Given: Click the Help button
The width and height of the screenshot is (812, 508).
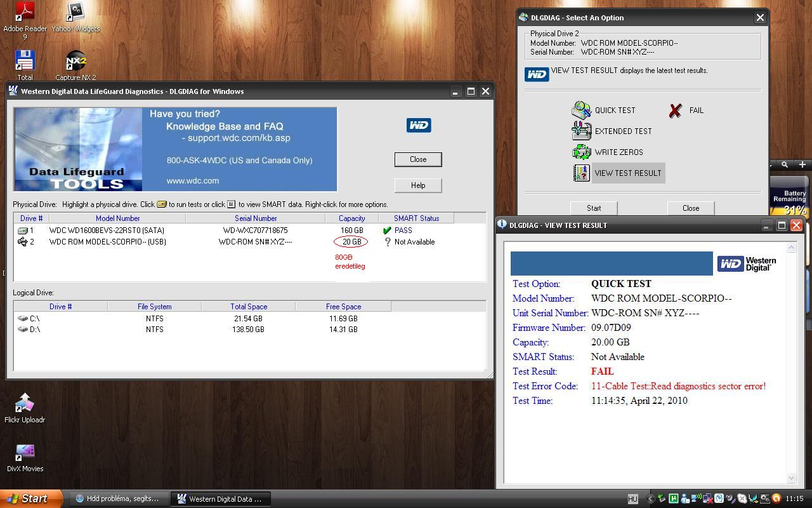Looking at the screenshot, I should pyautogui.click(x=418, y=185).
